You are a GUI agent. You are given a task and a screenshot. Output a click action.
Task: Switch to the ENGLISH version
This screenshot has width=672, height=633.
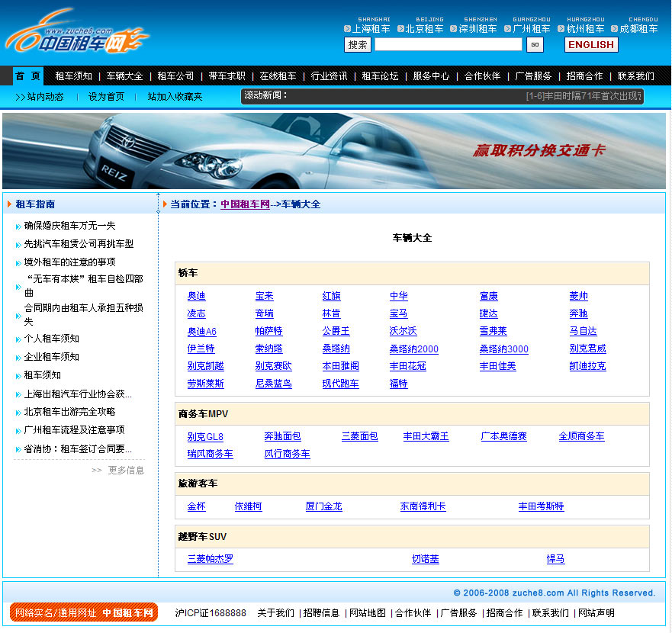coord(591,44)
